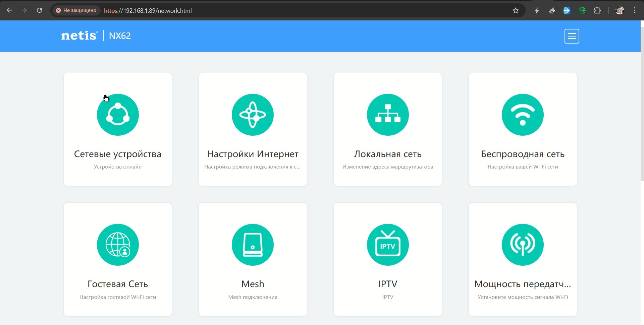Open the Локальная сеть network icon

tap(388, 115)
